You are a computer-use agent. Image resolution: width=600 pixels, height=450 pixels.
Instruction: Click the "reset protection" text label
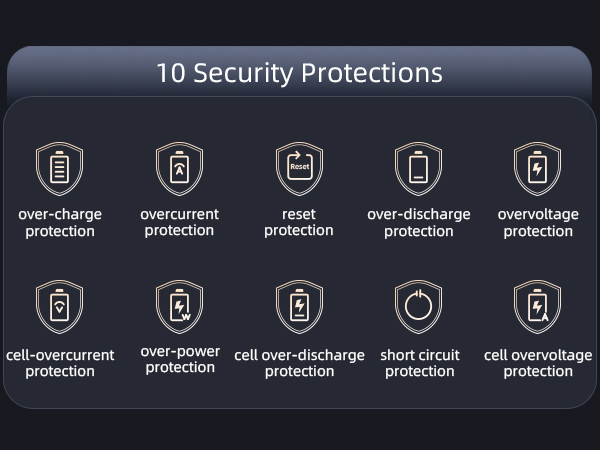point(299,222)
